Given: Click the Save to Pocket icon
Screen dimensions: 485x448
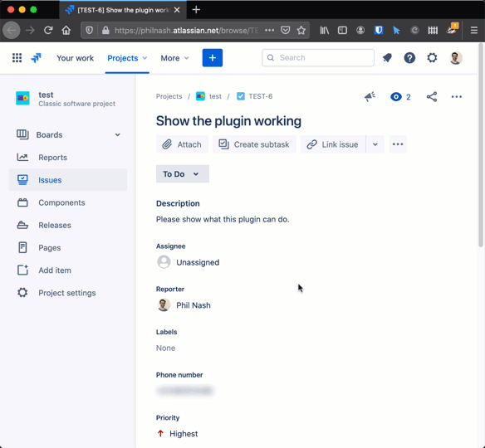Looking at the screenshot, I should (285, 30).
